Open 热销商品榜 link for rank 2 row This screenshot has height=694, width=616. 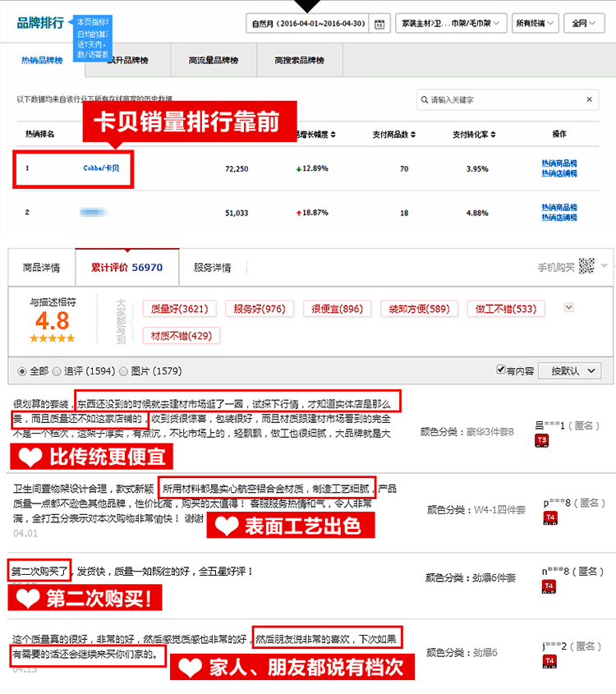click(559, 208)
